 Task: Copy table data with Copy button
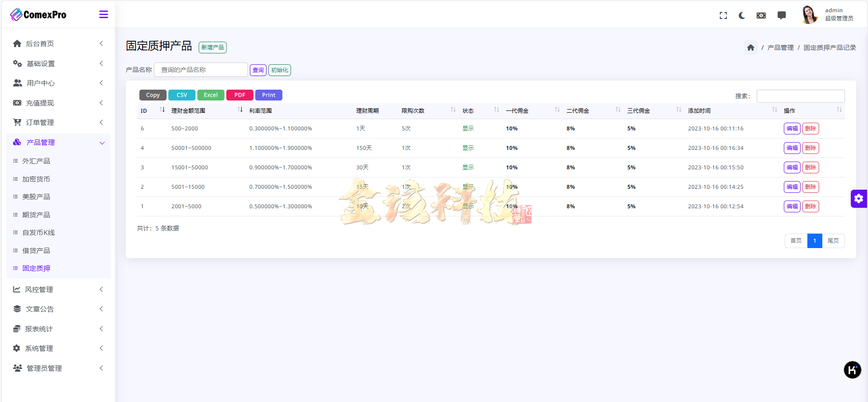pos(153,95)
